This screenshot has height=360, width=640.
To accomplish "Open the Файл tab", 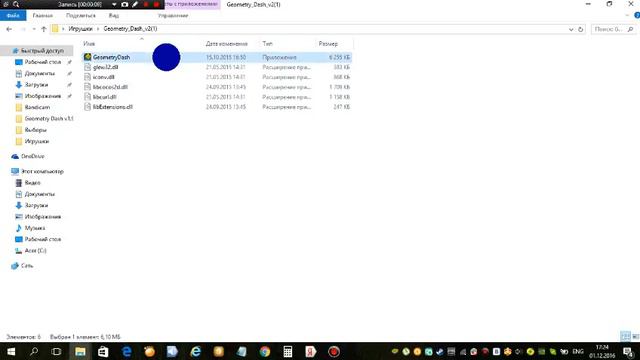I will 13,16.
